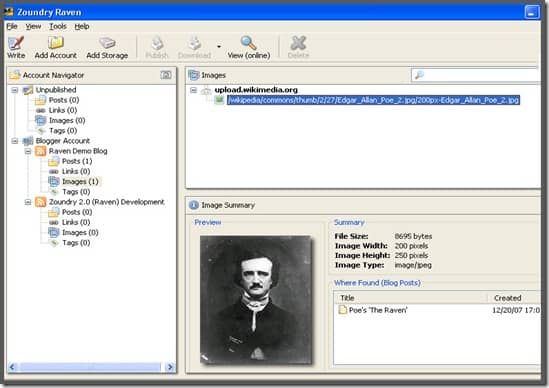The image size is (549, 388).
Task: Select the upload.wikimedia.org host entry
Action: pos(256,90)
